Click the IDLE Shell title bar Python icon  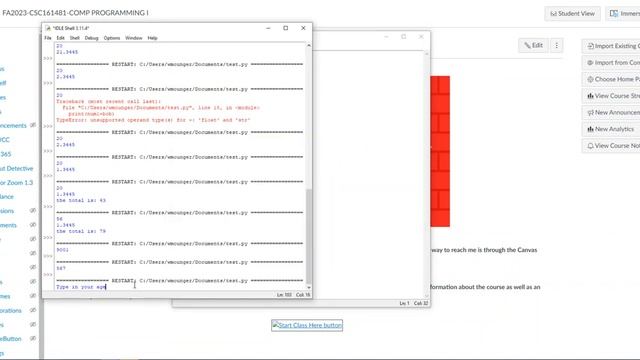[x=48, y=28]
